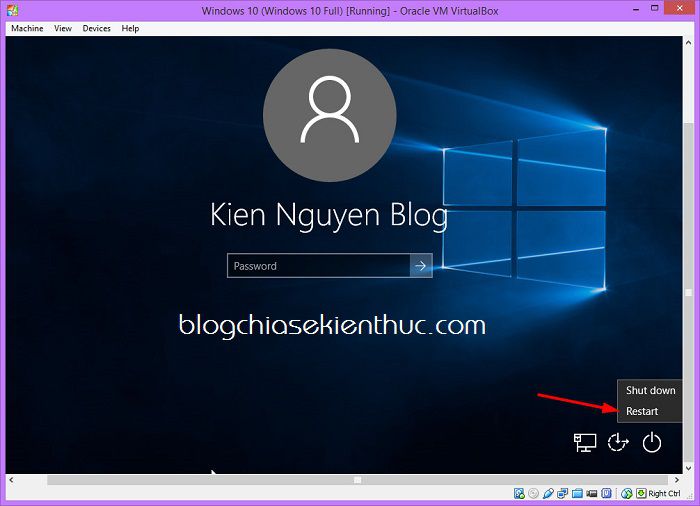Open the Devices menu
700x506 pixels.
click(x=96, y=28)
